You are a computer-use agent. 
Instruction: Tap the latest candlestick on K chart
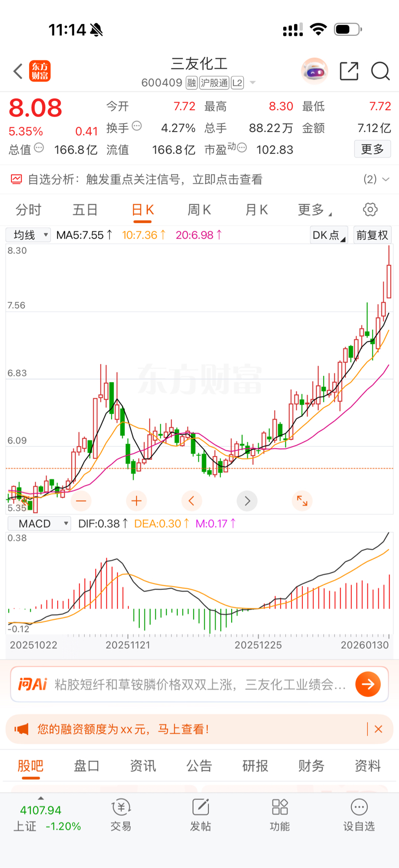pos(389,281)
